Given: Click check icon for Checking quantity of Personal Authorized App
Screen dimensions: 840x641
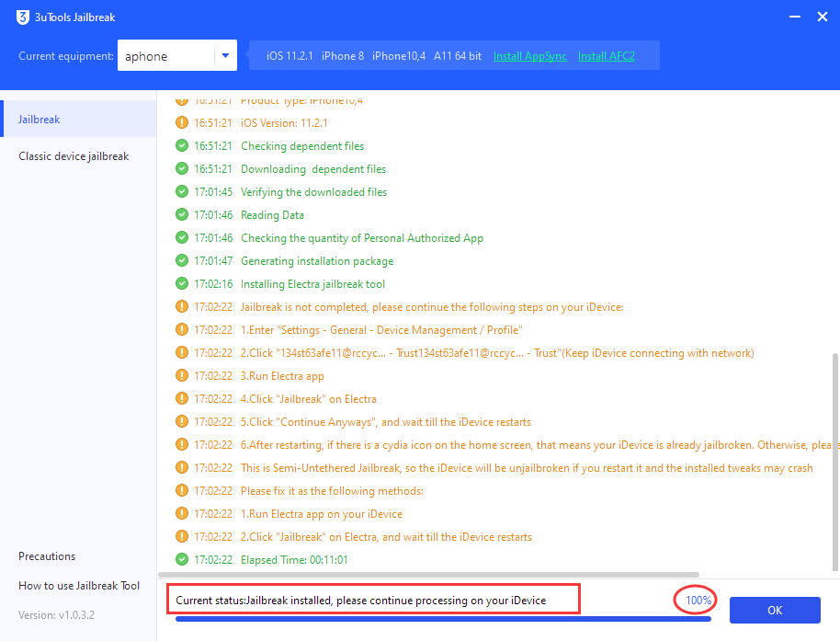Looking at the screenshot, I should click(x=182, y=237).
